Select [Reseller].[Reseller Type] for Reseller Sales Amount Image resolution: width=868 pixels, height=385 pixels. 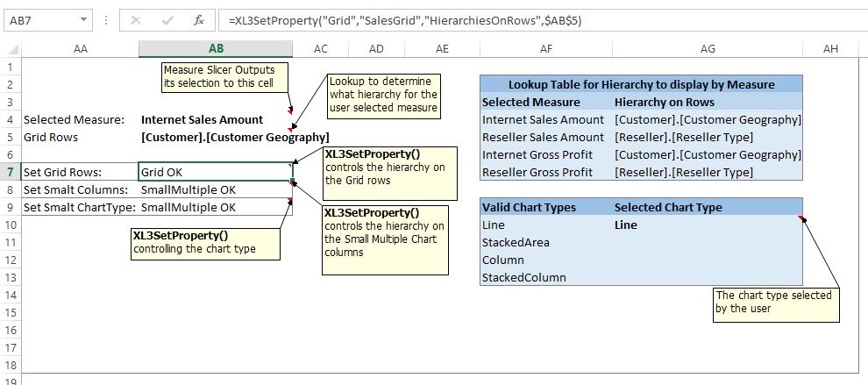pyautogui.click(x=683, y=137)
